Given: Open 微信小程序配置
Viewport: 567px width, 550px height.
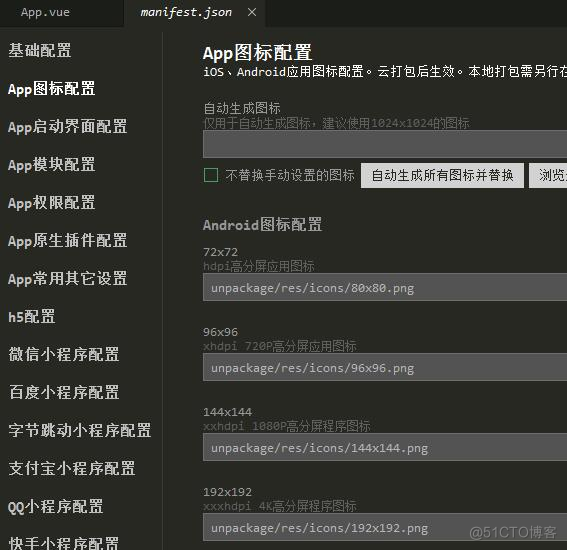Looking at the screenshot, I should pos(64,354).
